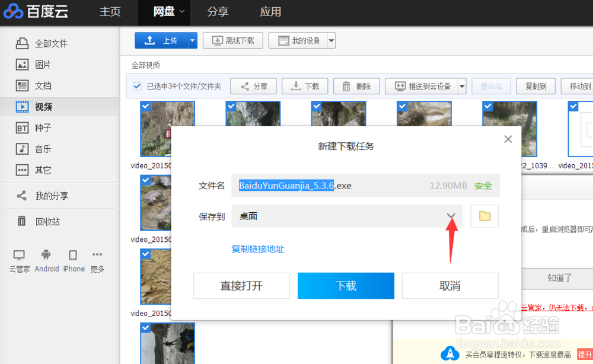This screenshot has width=593, height=364.
Task: Click the 复制链接地址 copy link address link
Action: (x=257, y=249)
